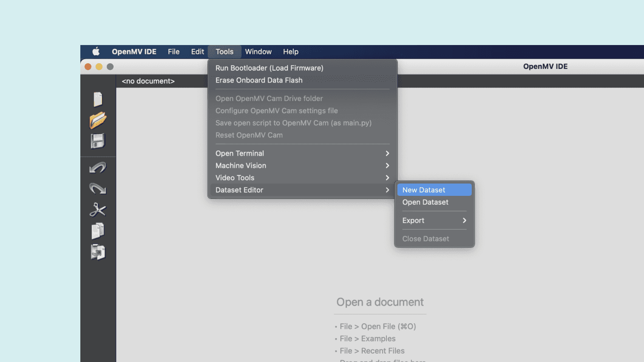Click the Undo arrow icon
644x362 pixels.
[98, 168]
